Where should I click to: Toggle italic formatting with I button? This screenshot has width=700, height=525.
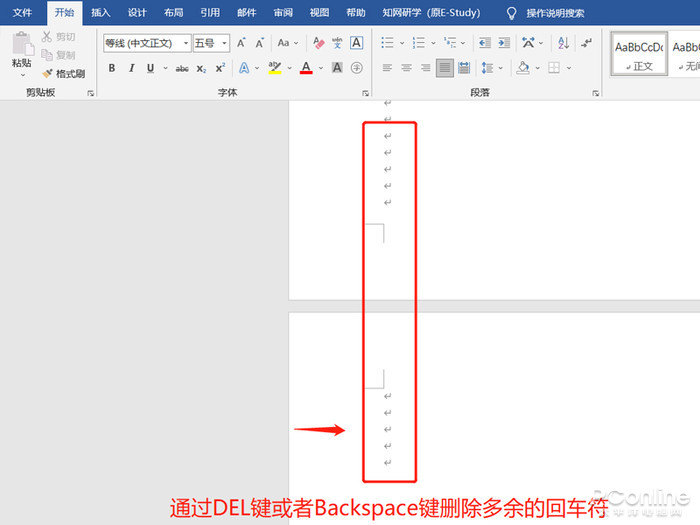click(x=131, y=68)
